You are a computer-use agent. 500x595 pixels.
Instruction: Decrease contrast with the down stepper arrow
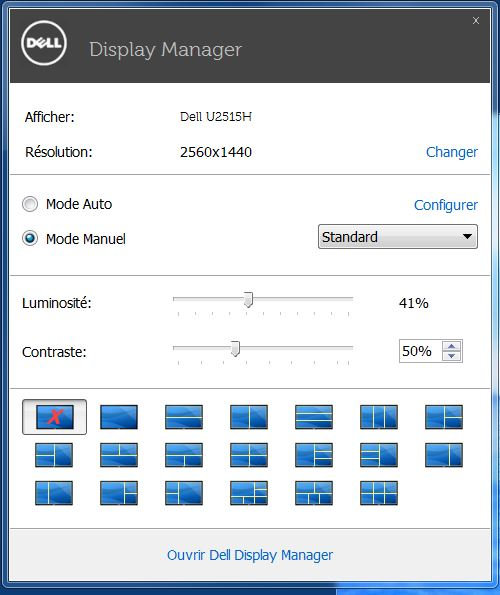(451, 356)
